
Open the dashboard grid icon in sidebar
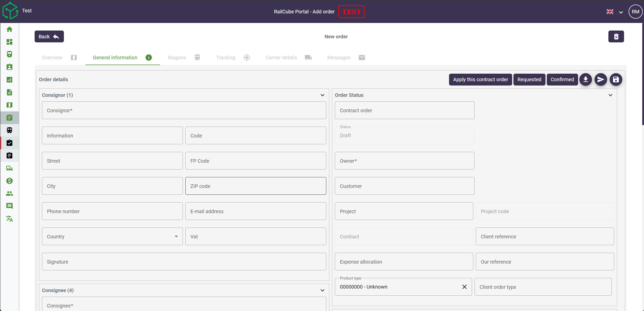click(9, 42)
